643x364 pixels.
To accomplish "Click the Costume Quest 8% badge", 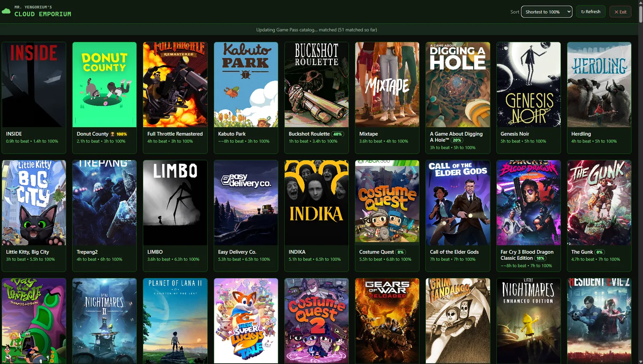I will [400, 252].
